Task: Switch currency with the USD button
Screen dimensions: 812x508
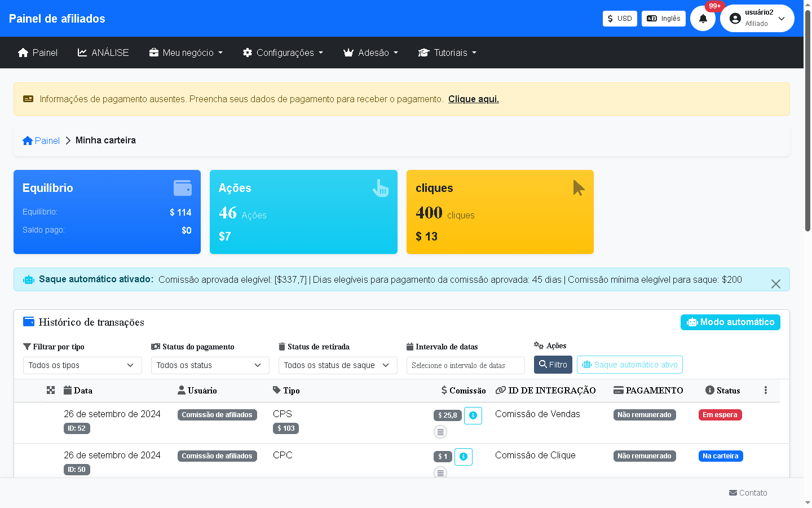Action: 620,19
